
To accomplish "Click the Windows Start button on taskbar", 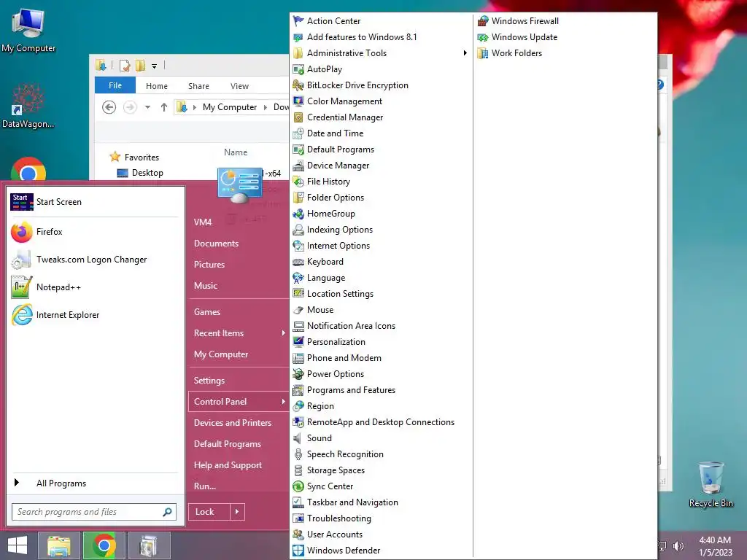I will pos(18,545).
